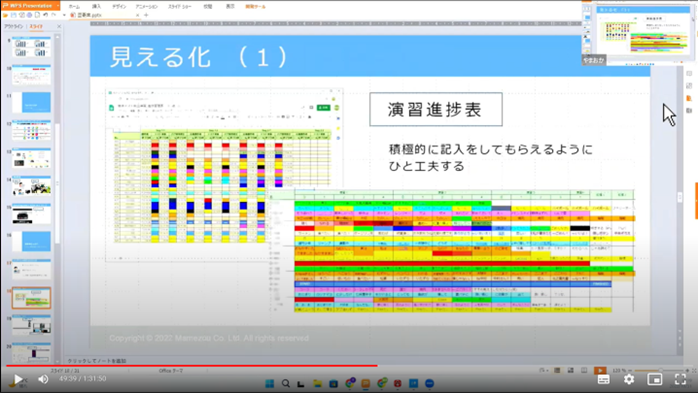Select slide 11 blue thumbnail

point(31,102)
